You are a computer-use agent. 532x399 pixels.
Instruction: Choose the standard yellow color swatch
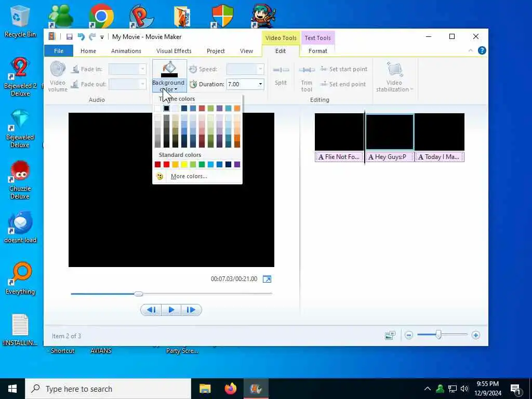[184, 165]
